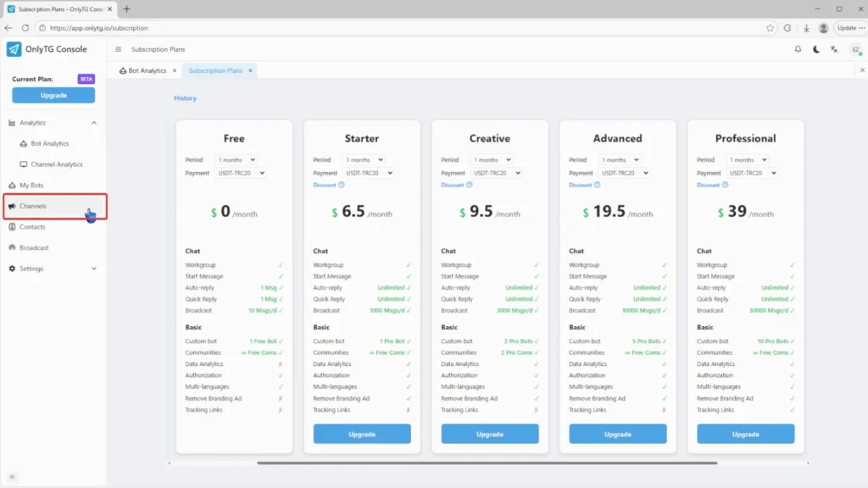This screenshot has height=488, width=868.
Task: Open the EZ user avatar menu
Action: click(x=854, y=49)
